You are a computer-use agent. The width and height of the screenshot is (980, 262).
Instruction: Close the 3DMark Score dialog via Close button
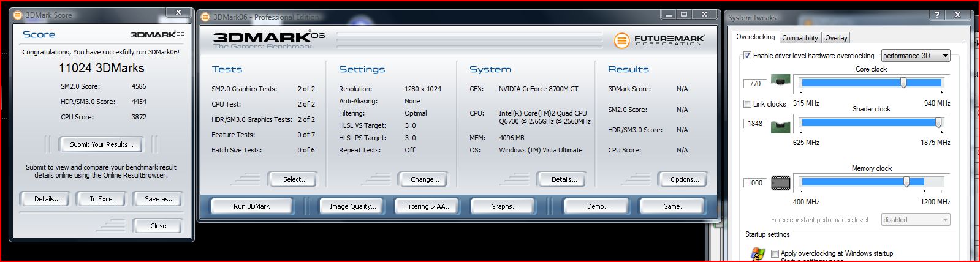point(158,226)
